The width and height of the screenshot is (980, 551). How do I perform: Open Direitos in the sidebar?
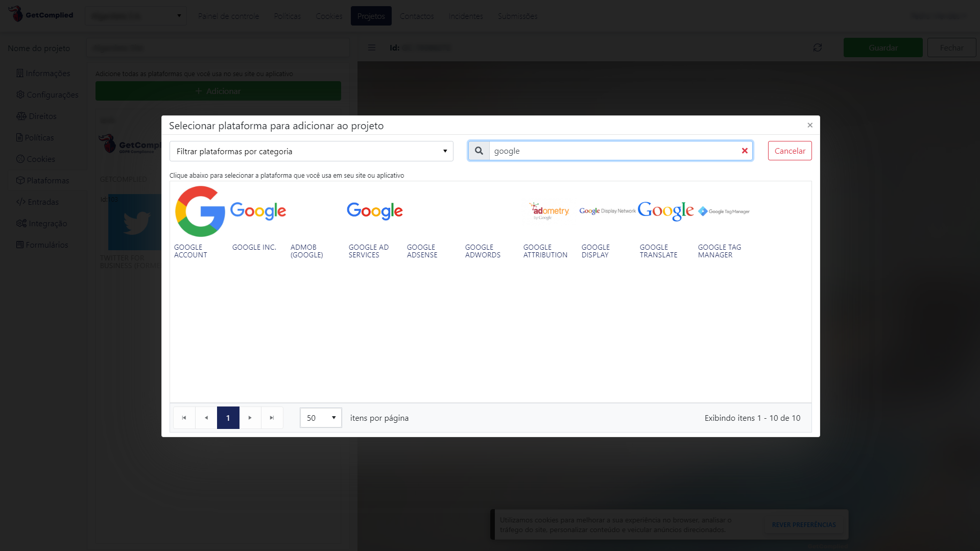point(37,116)
